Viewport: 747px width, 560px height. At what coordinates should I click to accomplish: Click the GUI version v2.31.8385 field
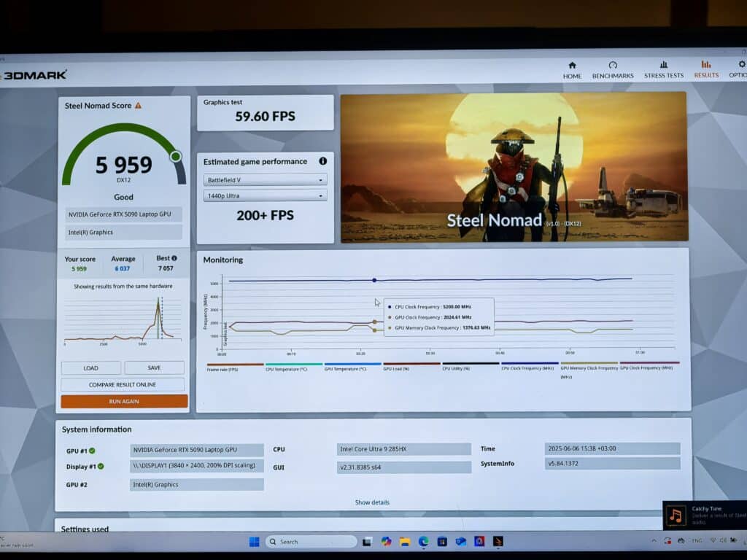point(404,467)
